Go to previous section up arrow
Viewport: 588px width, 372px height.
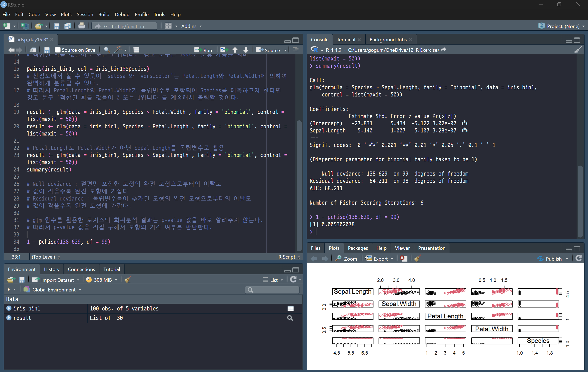tap(235, 50)
